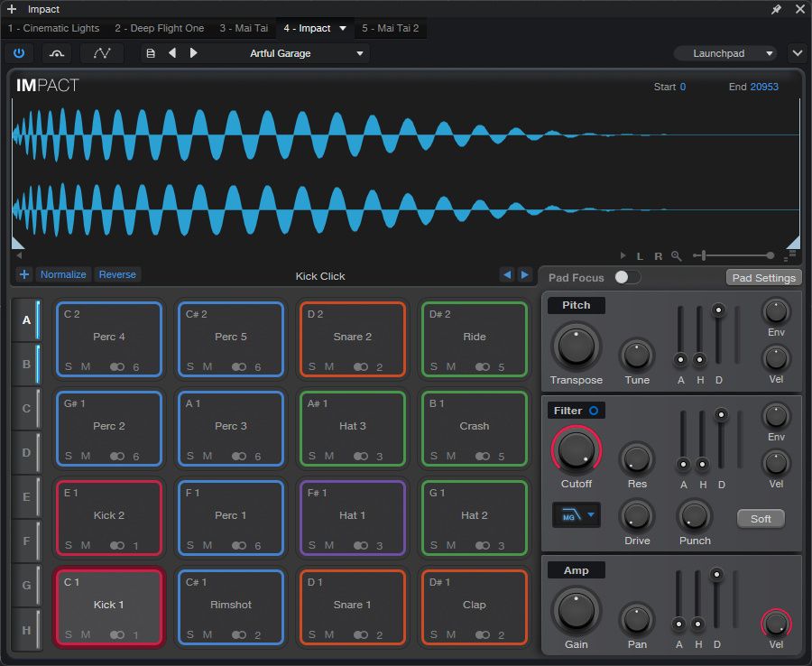Toggle the Filter enable indicator
Viewport: 812px width, 666px height.
pyautogui.click(x=594, y=411)
